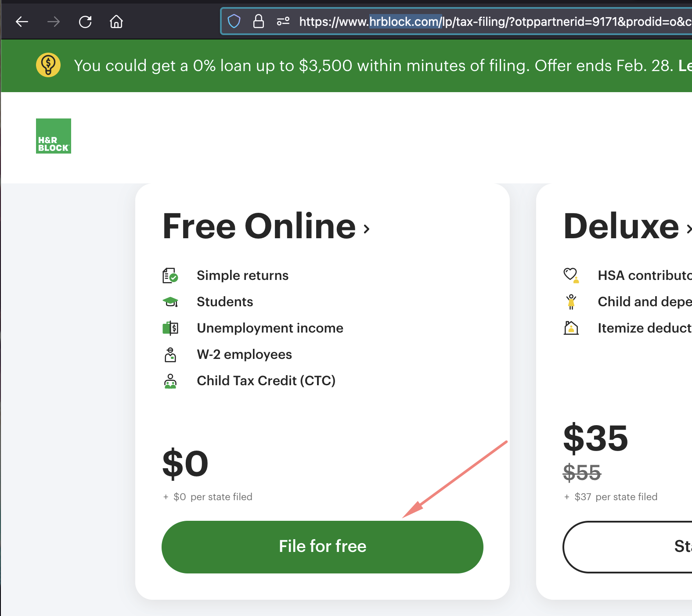The width and height of the screenshot is (692, 616).
Task: Click the browser back arrow
Action: [22, 21]
